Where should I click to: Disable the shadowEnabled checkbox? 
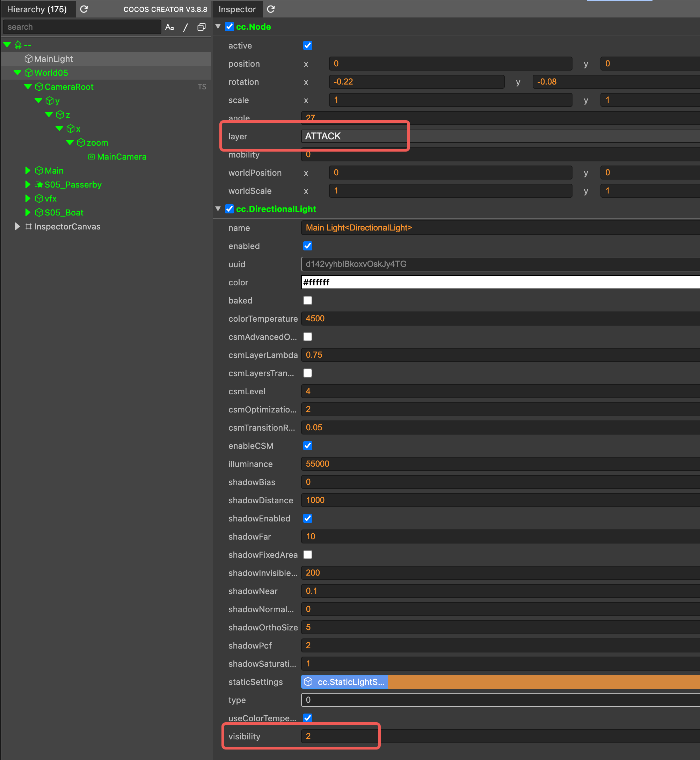pyautogui.click(x=308, y=518)
